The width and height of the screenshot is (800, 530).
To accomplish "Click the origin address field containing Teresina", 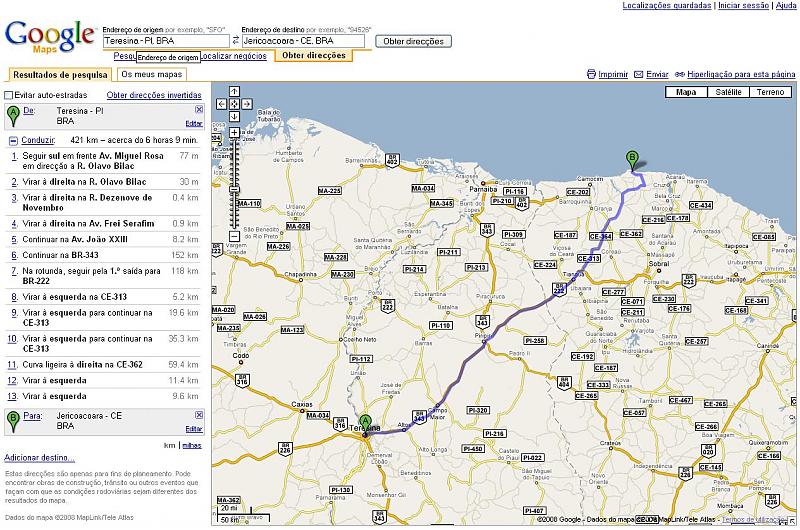I will (166, 41).
